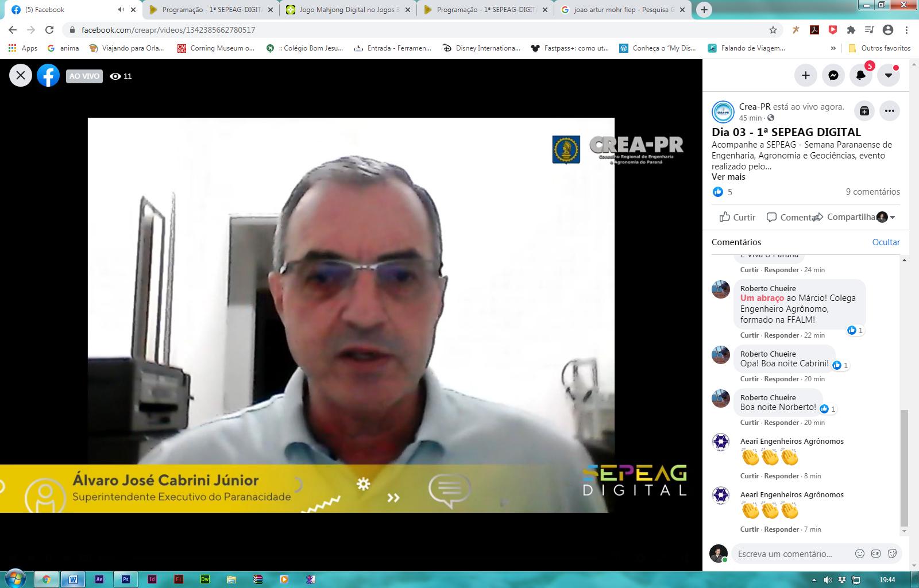
Task: Click the plus Create icon
Action: tap(805, 75)
